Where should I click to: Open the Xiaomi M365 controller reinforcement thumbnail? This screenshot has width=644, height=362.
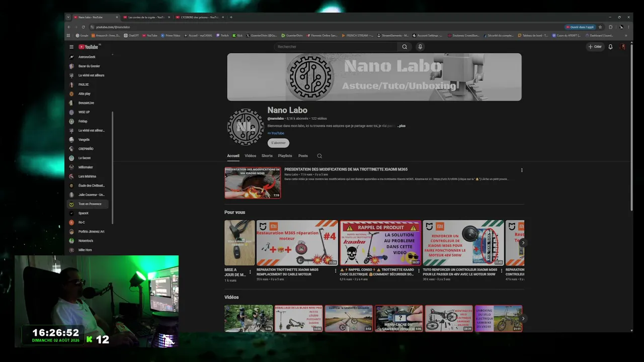(x=463, y=243)
